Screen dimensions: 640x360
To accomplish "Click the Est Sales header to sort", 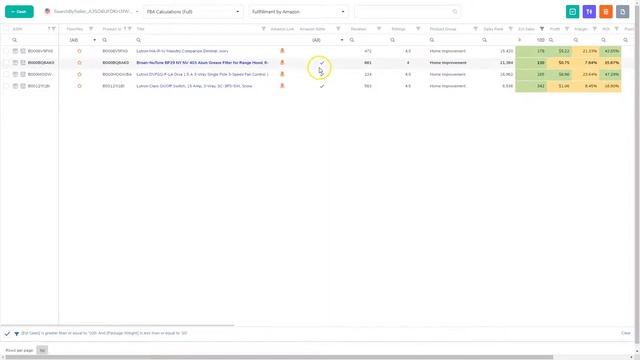I will pyautogui.click(x=526, y=29).
